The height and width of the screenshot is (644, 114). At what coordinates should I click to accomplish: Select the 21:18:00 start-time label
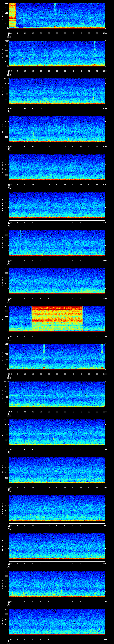pos(9,184)
